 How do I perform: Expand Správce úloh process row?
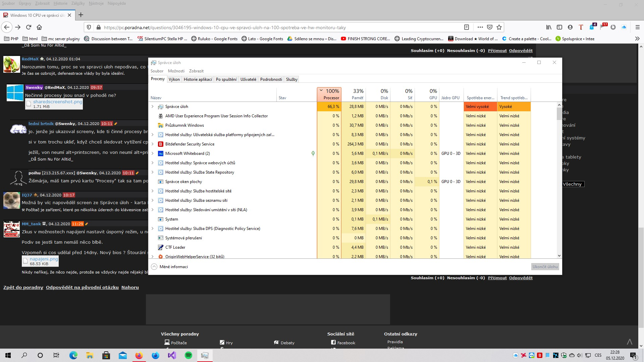coord(153,107)
